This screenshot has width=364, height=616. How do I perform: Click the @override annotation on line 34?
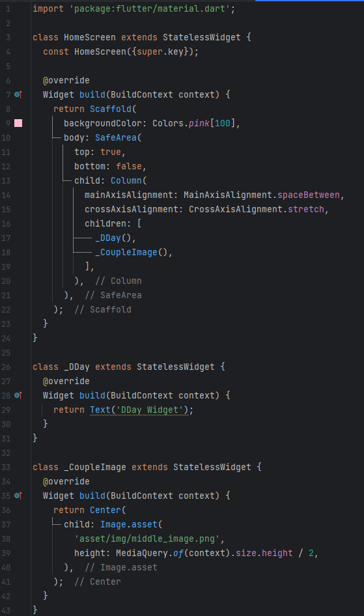(x=66, y=482)
